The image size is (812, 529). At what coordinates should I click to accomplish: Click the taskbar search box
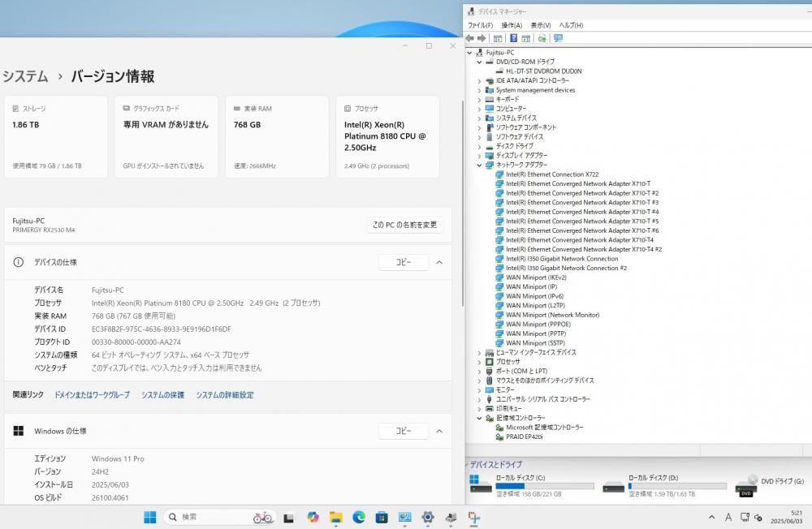tap(221, 517)
